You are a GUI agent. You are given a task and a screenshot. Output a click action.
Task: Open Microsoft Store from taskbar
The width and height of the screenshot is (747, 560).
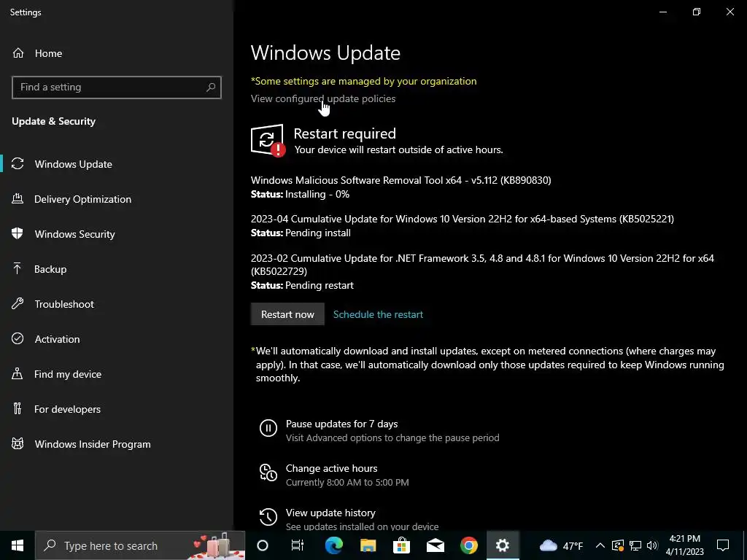(402, 545)
